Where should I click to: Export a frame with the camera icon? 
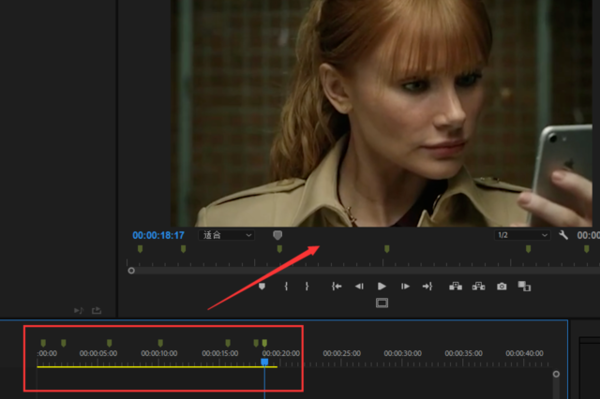point(502,286)
